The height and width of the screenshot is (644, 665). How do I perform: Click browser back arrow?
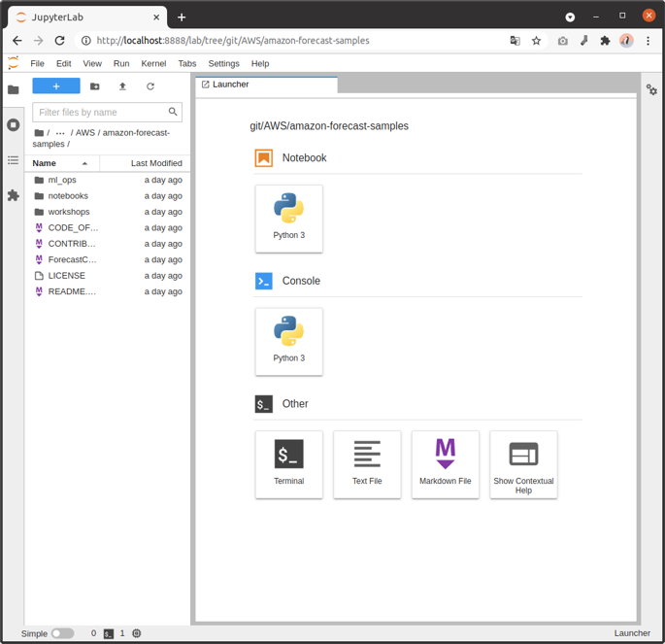17,41
